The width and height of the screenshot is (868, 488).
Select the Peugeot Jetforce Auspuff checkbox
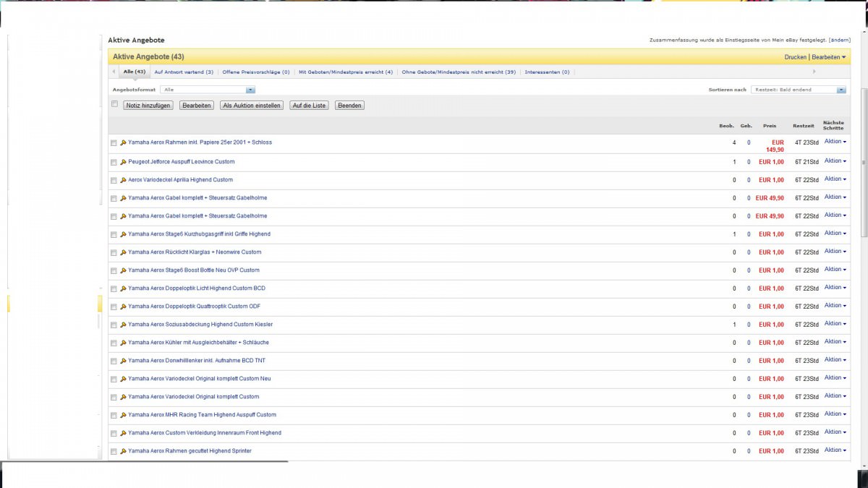click(114, 162)
